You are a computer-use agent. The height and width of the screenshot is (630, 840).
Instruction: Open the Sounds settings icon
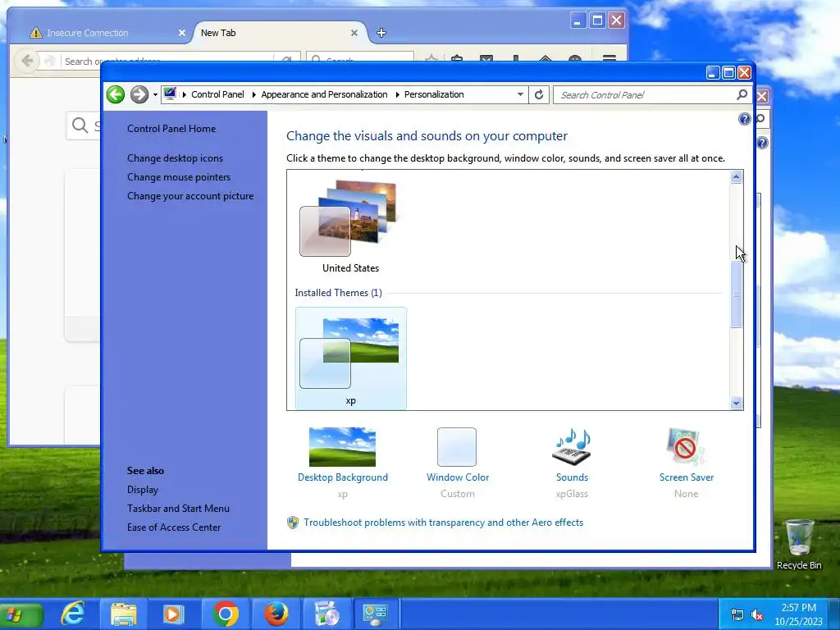572,447
